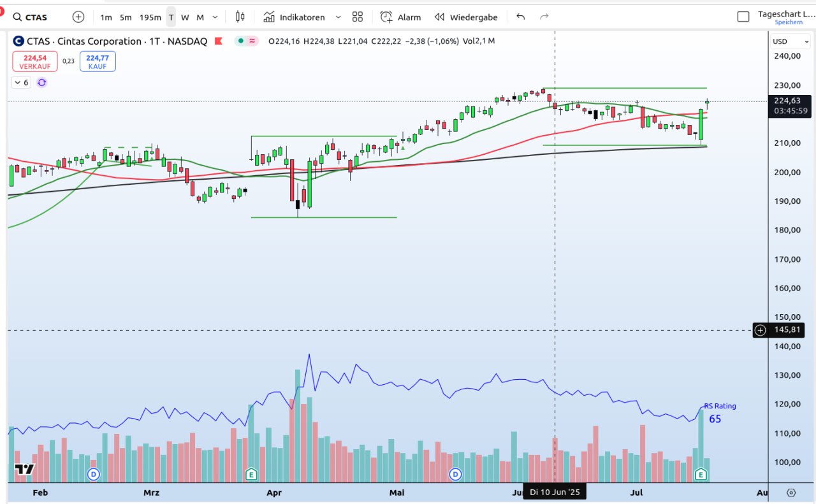Click the blue KAUF buy button
Image resolution: width=816 pixels, height=504 pixels.
point(98,61)
